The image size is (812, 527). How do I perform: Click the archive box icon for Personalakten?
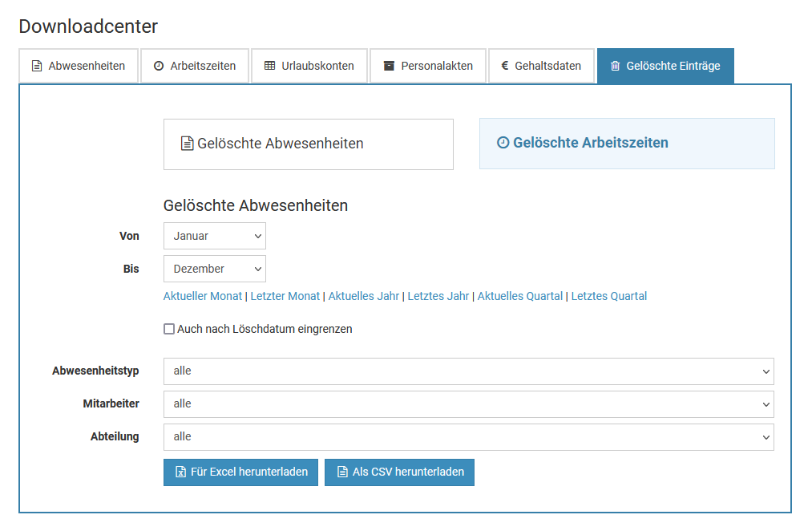click(x=389, y=66)
